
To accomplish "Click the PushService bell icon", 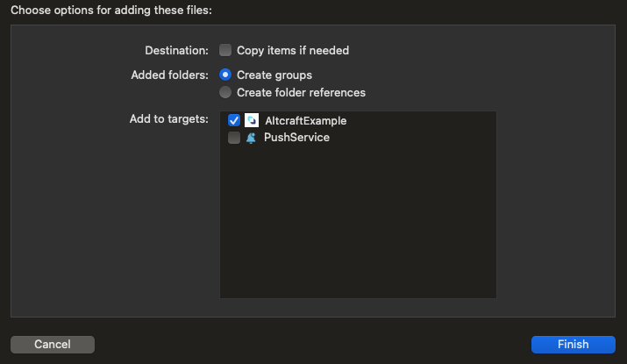I will [x=251, y=138].
